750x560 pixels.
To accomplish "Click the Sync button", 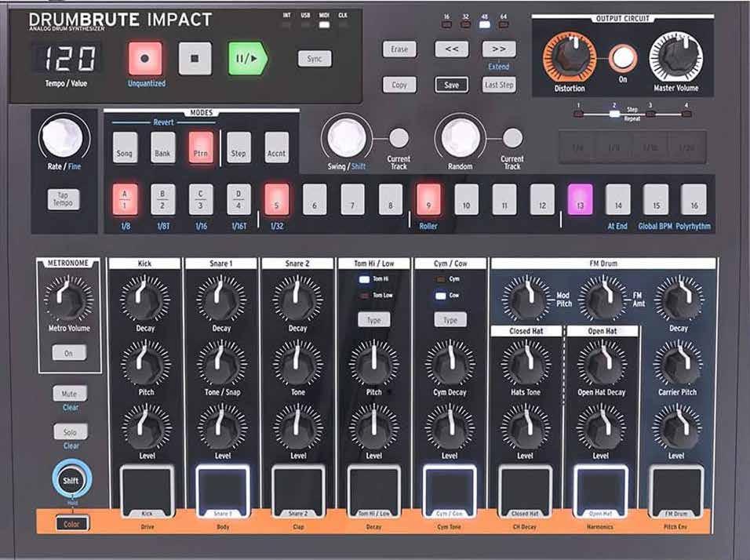I will click(315, 59).
